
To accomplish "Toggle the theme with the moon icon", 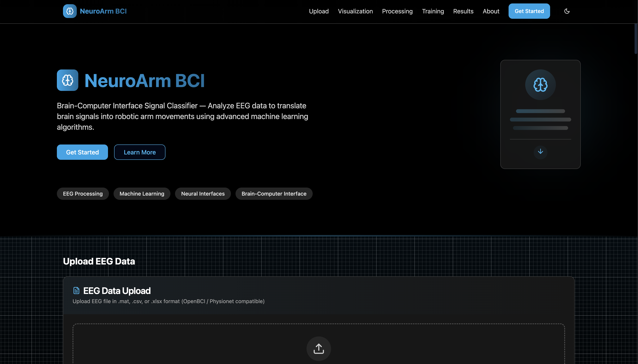I will pyautogui.click(x=567, y=11).
